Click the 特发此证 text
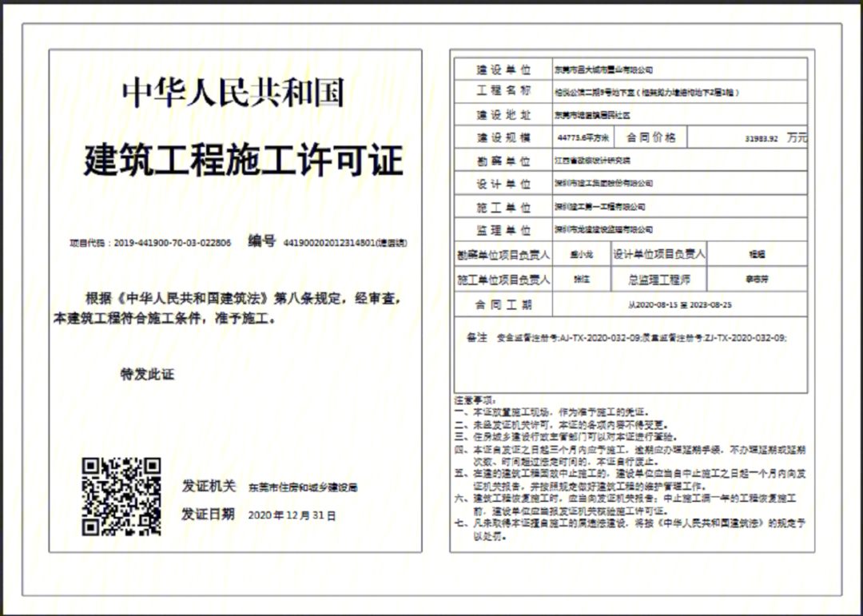Screen dimensions: 863x616 147,374
